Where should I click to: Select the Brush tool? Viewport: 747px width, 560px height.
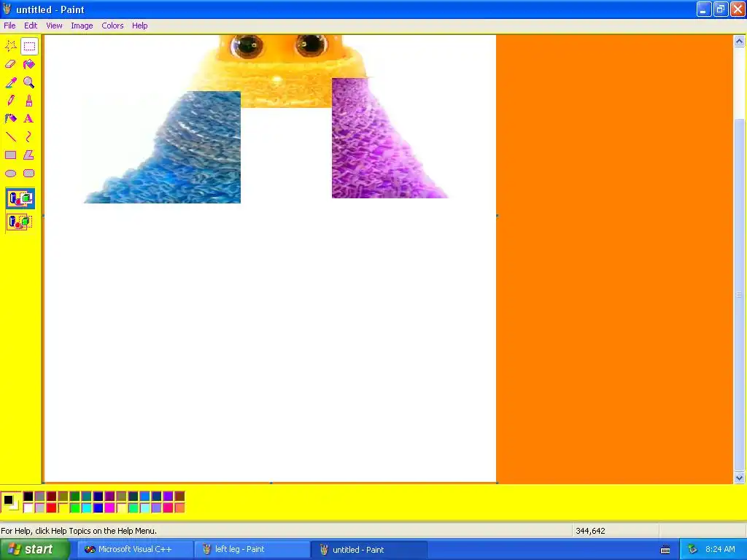[29, 101]
